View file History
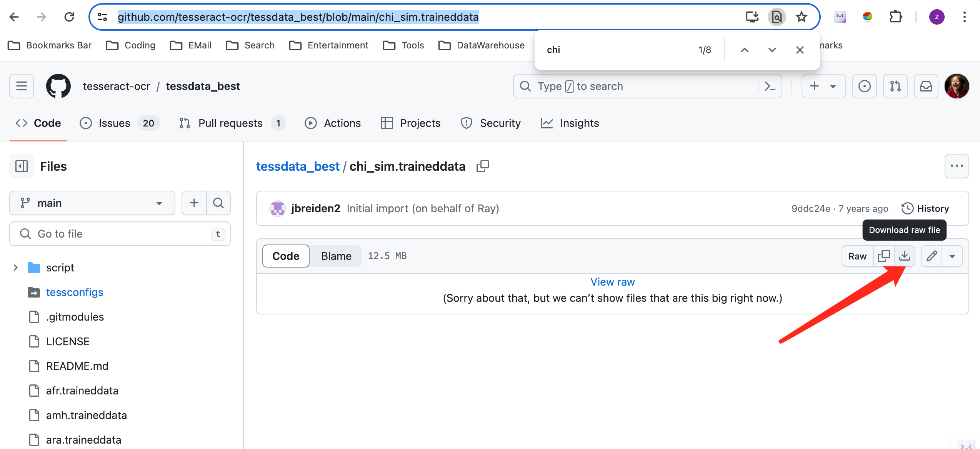The width and height of the screenshot is (980, 449). click(x=925, y=208)
